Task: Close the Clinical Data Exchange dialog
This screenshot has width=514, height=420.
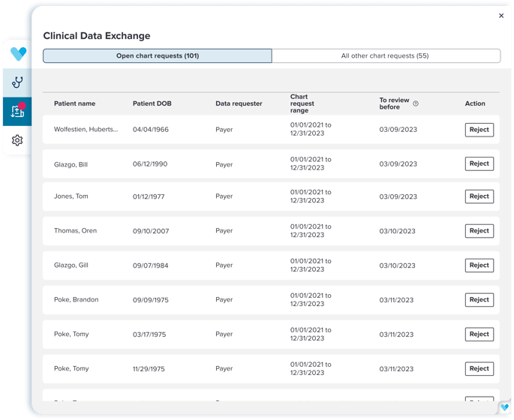Action: click(501, 16)
